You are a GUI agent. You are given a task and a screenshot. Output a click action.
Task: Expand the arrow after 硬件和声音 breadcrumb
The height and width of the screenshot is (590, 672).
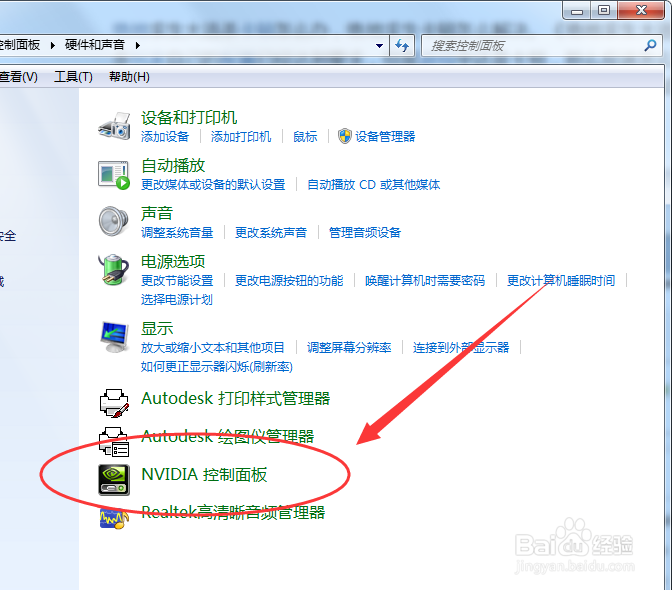[x=138, y=45]
